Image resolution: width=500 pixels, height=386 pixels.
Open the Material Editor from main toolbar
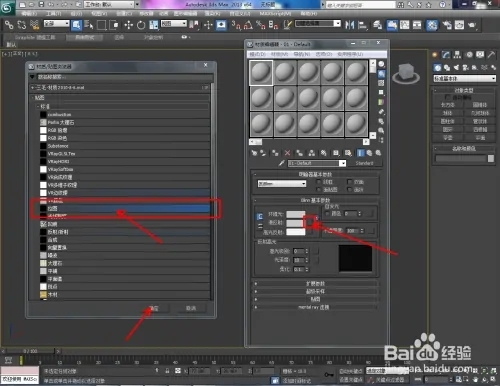[432, 25]
